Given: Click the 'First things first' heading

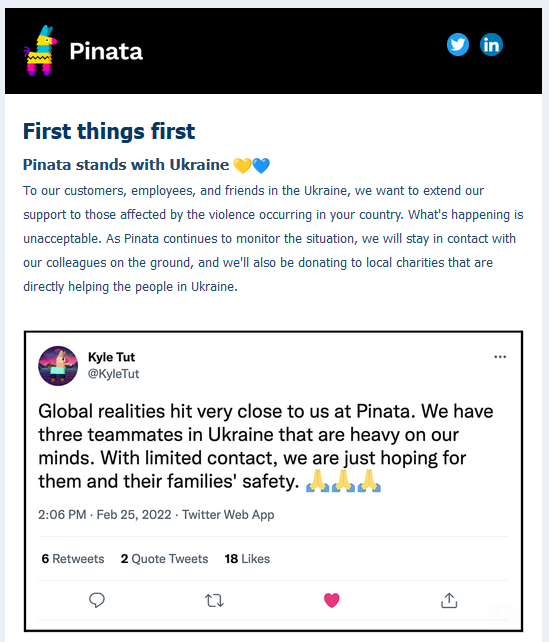Looking at the screenshot, I should 109,131.
